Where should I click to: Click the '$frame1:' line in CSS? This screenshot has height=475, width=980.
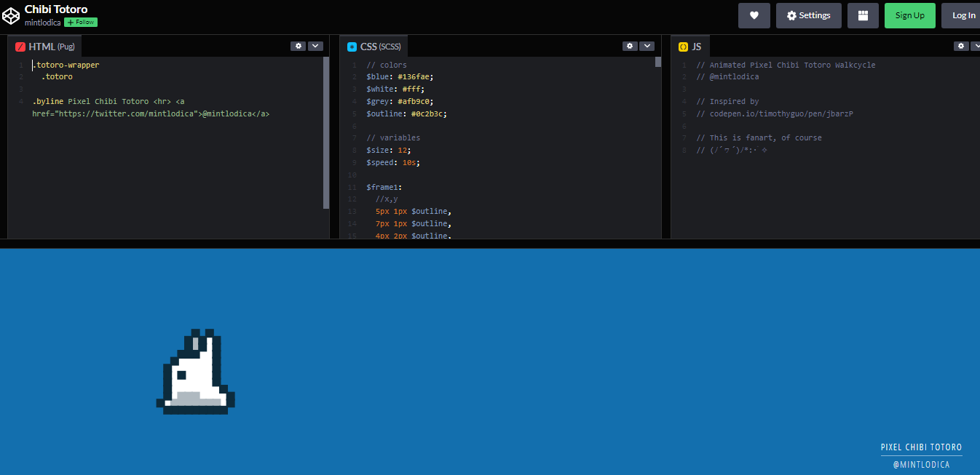[384, 188]
